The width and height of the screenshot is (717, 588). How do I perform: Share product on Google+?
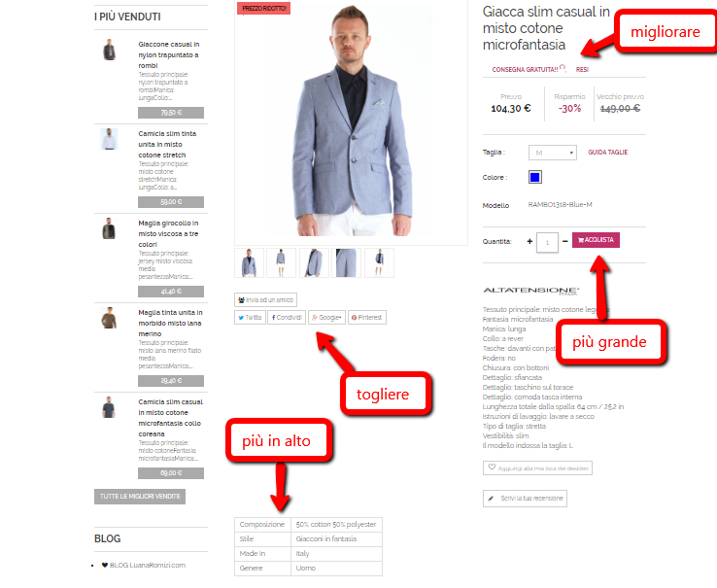327,317
